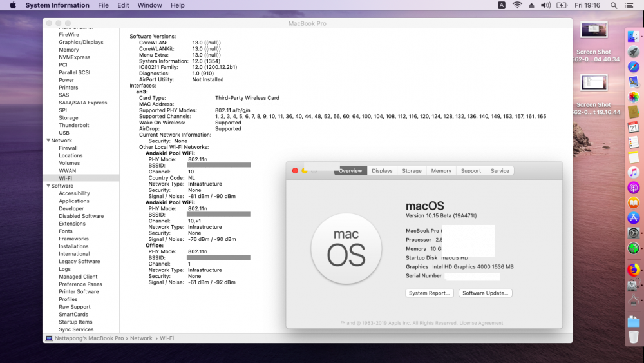Select Startup Items in the sidebar
Screen dimensions: 644x363
[75, 322]
